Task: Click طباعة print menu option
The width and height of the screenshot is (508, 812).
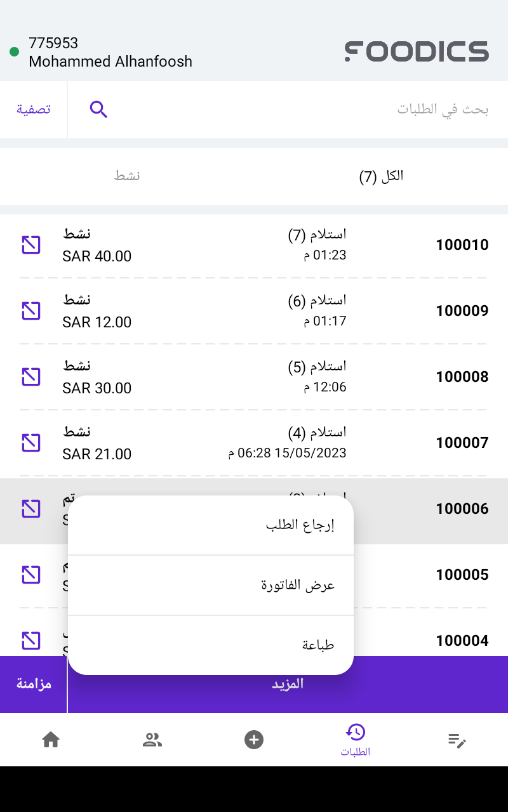Action: click(x=317, y=645)
